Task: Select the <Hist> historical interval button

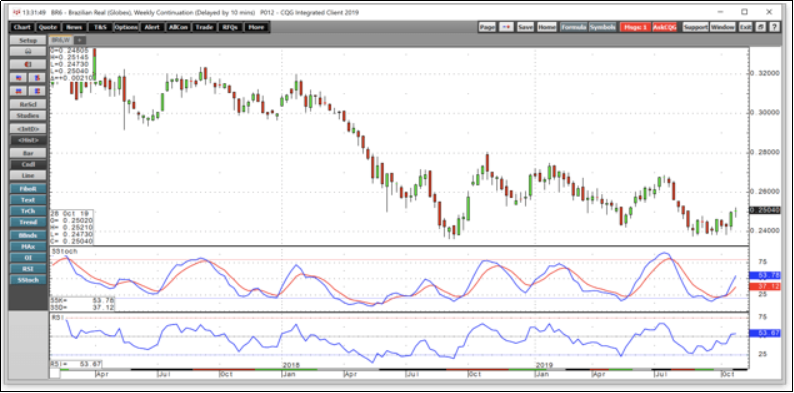Action: [x=28, y=140]
